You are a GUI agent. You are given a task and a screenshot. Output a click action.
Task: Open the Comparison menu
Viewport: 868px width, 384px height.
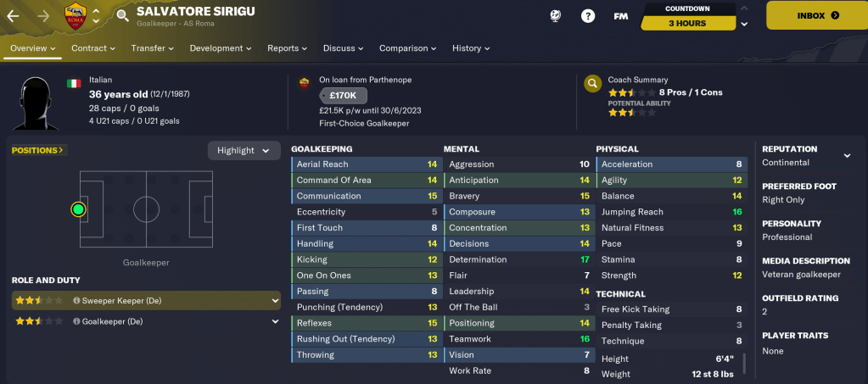[x=407, y=48]
